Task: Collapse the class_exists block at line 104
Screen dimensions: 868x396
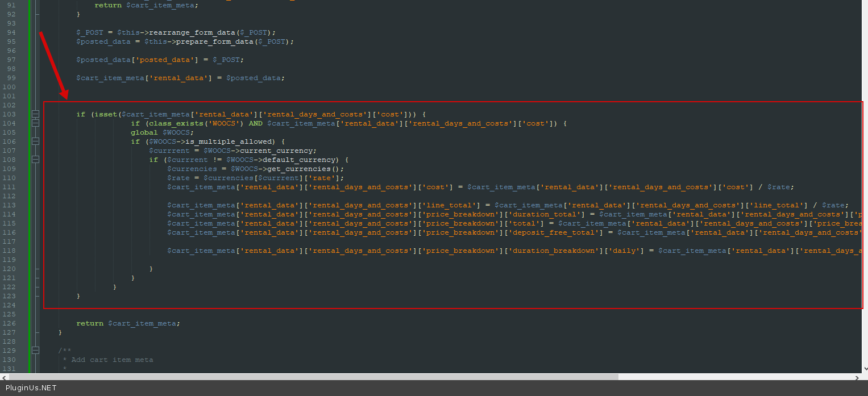Action: pos(36,123)
